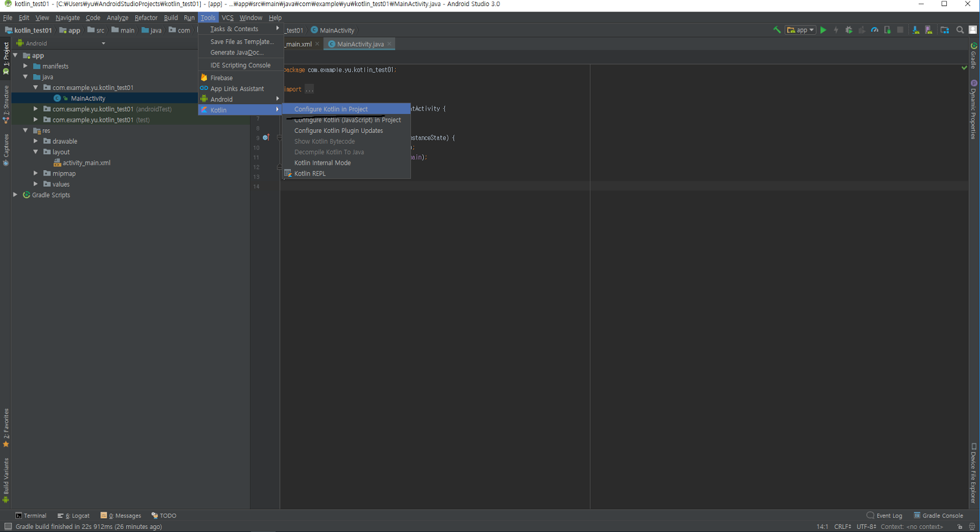Click the Apply Changes lightning bolt icon
The width and height of the screenshot is (980, 532).
point(836,30)
